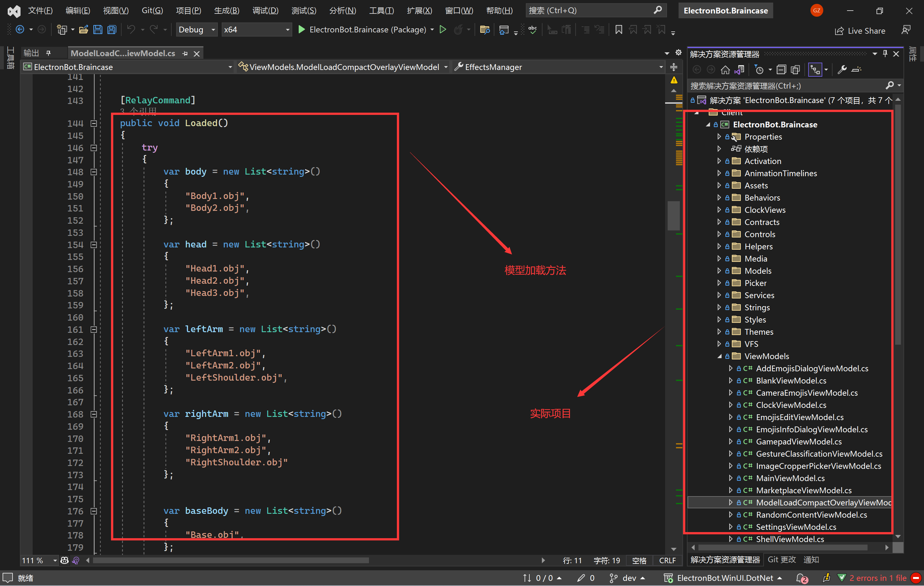The height and width of the screenshot is (586, 924).
Task: Toggle bookmark icon in toolbar
Action: point(619,30)
